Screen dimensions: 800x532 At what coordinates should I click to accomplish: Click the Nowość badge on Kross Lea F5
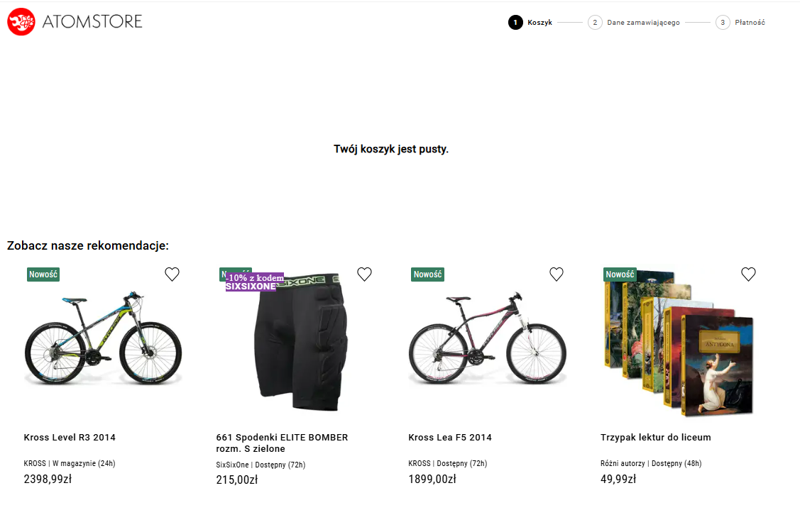point(427,275)
